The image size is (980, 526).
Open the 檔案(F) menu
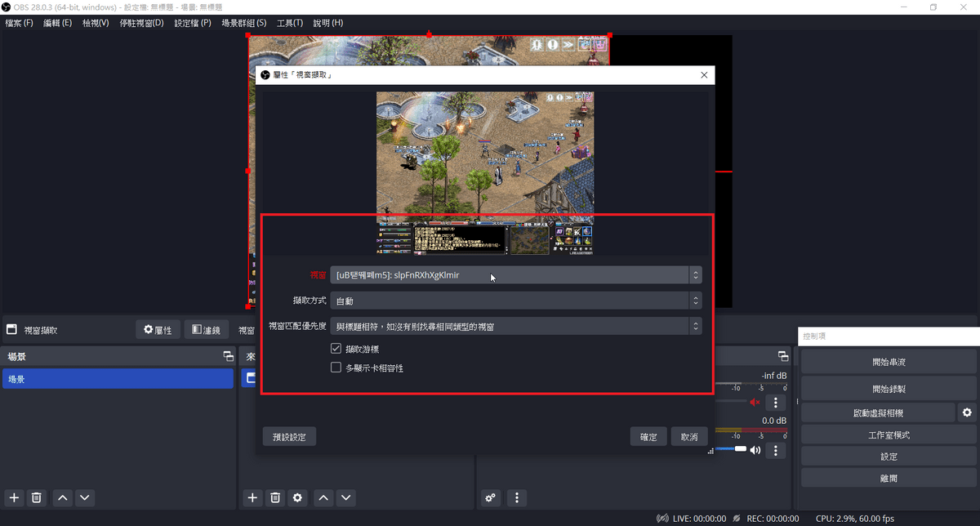(x=20, y=23)
